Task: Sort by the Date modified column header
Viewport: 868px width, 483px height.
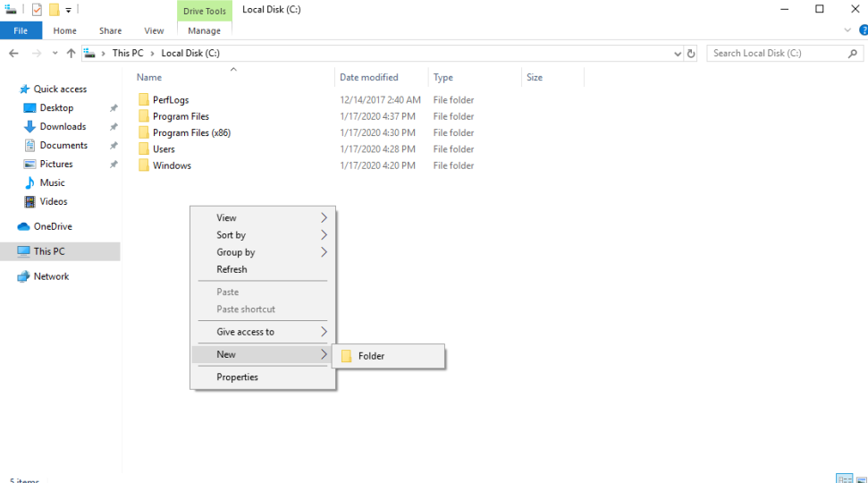Action: pos(368,78)
